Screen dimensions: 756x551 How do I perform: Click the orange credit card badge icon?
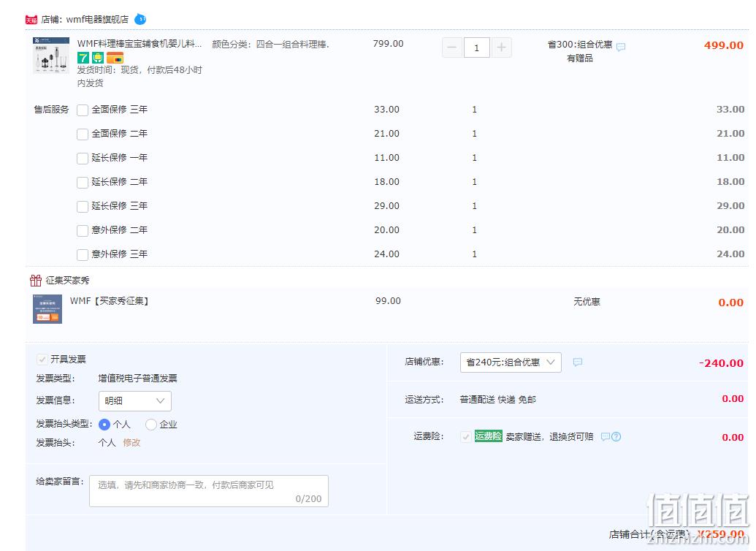(115, 58)
